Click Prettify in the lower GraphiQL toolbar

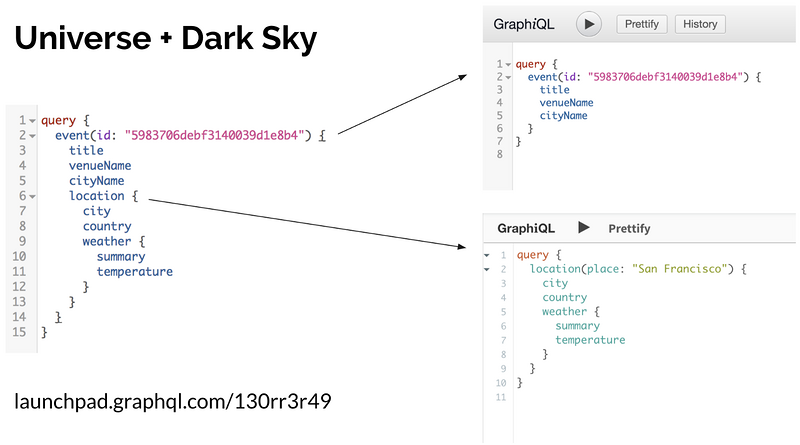tap(629, 229)
